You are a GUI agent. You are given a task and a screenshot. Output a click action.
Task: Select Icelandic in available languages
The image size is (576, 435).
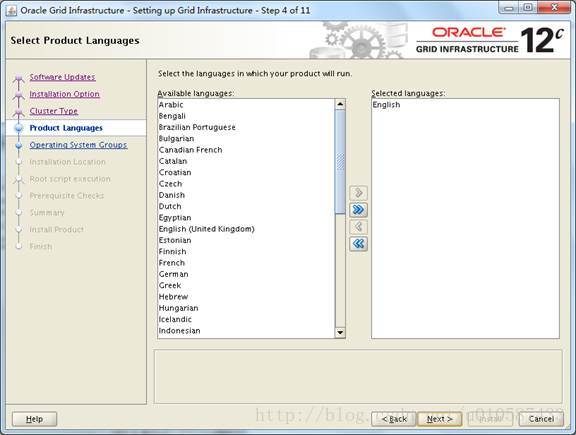coord(246,319)
